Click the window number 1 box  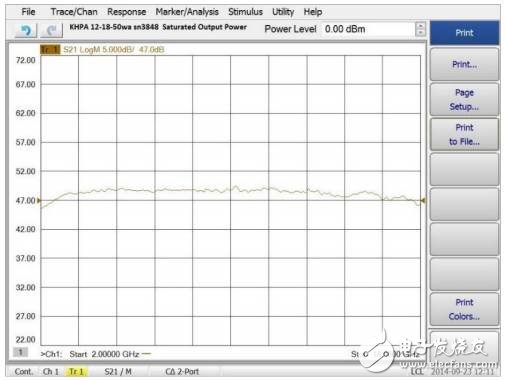[20, 352]
